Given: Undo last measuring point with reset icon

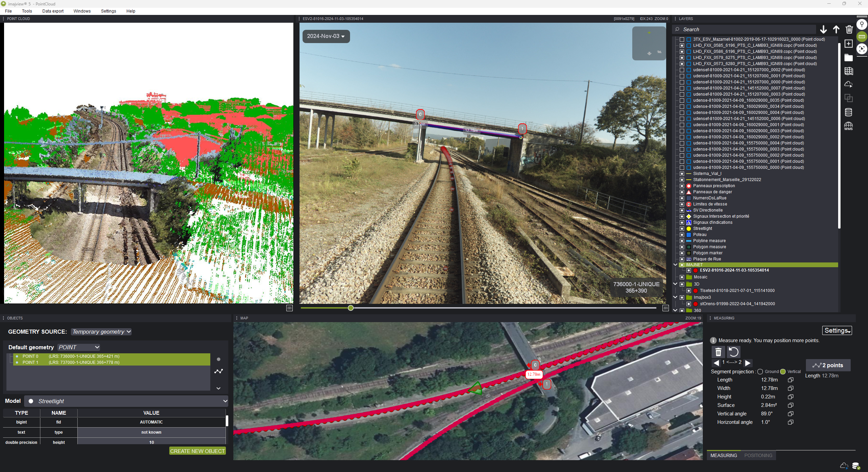Looking at the screenshot, I should pyautogui.click(x=733, y=352).
